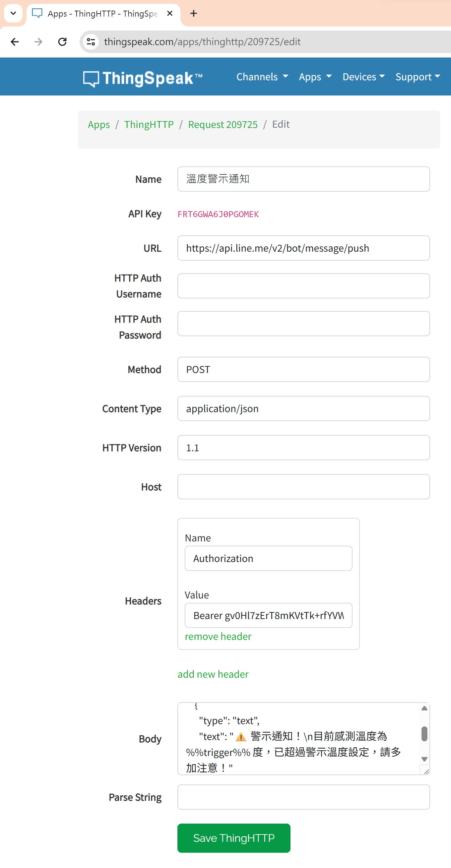The width and height of the screenshot is (451, 868).
Task: Open the tab search chevron
Action: 13,14
